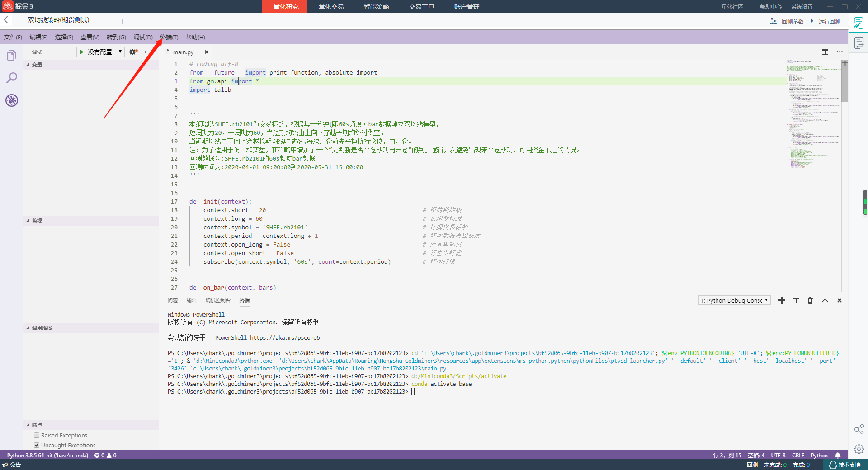Switch to 账户管理 top tab
868x470 pixels.
467,6
